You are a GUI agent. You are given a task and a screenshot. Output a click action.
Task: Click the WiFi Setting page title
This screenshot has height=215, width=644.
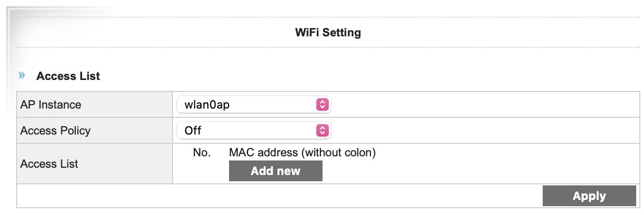[x=328, y=33]
